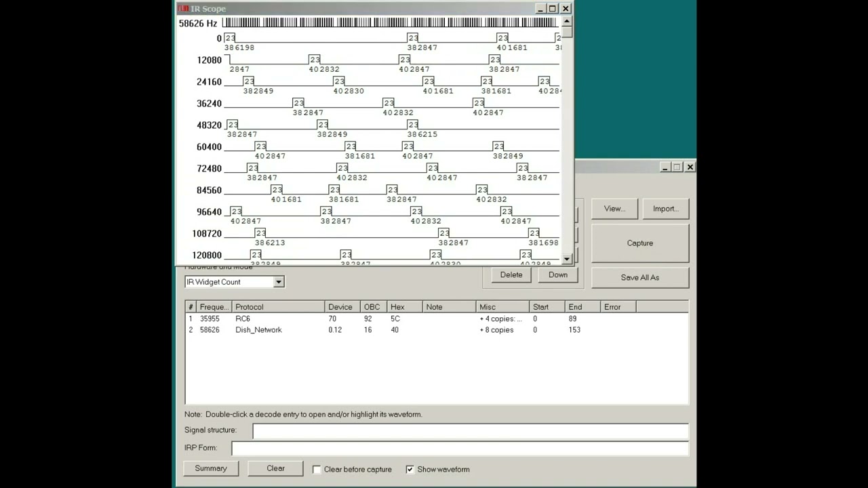The height and width of the screenshot is (488, 868).
Task: Click the Signal structure field
Action: pos(471,430)
